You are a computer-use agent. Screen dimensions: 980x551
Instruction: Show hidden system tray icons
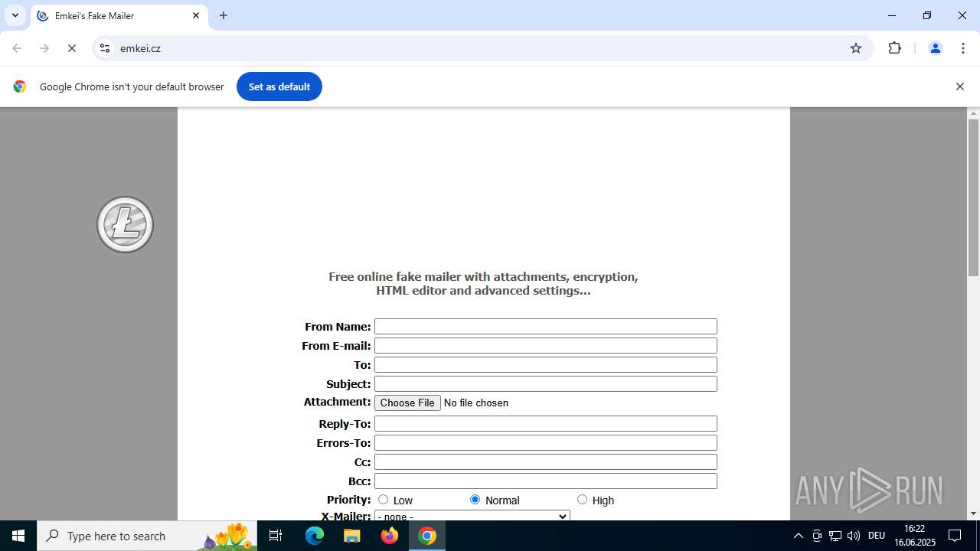798,536
